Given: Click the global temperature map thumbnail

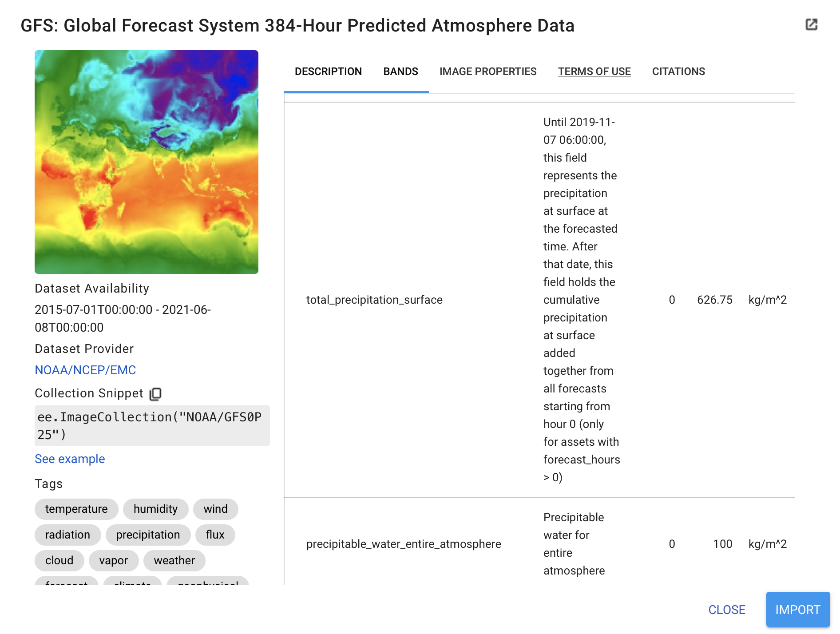Looking at the screenshot, I should point(147,162).
